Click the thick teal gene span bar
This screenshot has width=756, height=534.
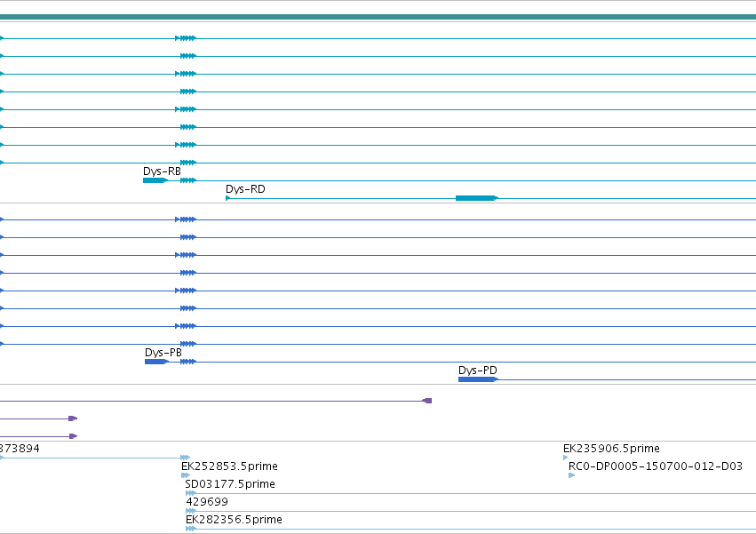point(378,17)
